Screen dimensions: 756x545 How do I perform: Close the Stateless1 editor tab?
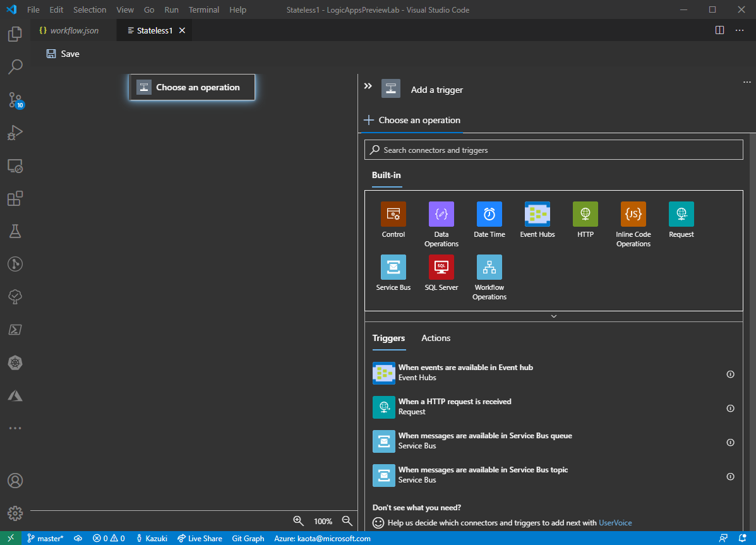pos(183,30)
